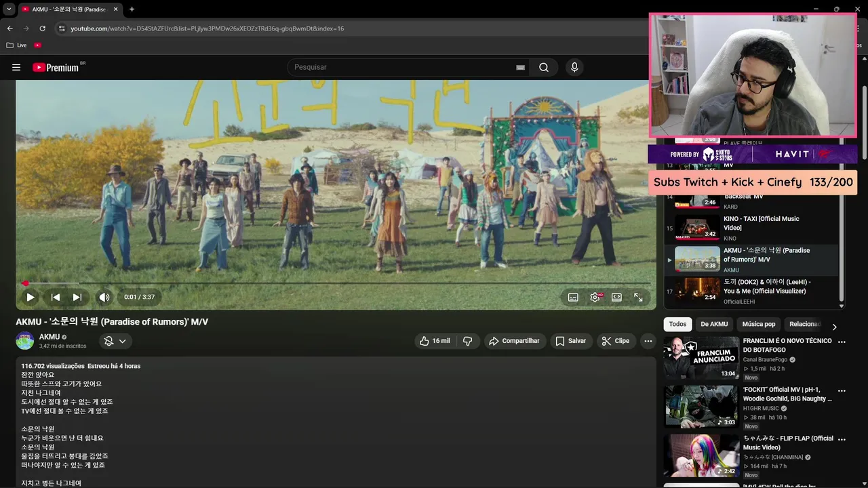Open 'FOCKIT' Official MV thumbnail

click(x=701, y=406)
